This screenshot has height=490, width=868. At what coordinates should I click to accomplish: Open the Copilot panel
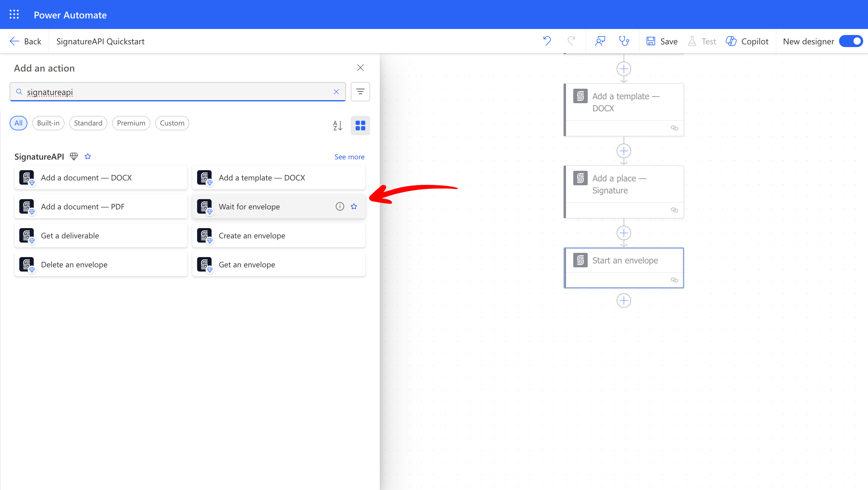747,41
